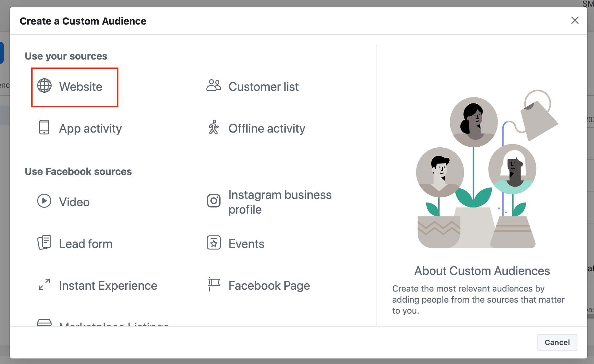
Task: Click the custom audiences plant illustration
Action: (487, 169)
